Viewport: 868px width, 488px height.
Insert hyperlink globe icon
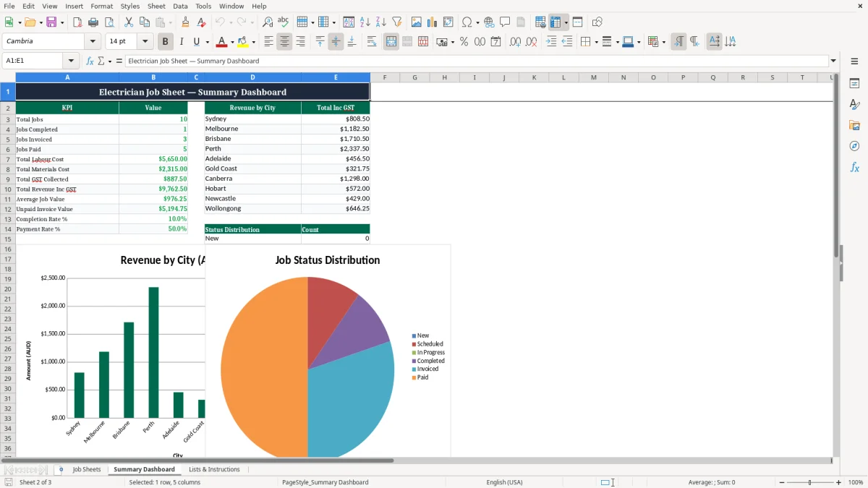490,22
